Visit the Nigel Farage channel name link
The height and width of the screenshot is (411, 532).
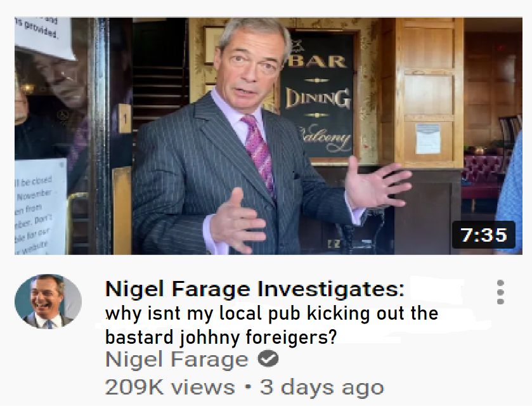[x=177, y=359]
